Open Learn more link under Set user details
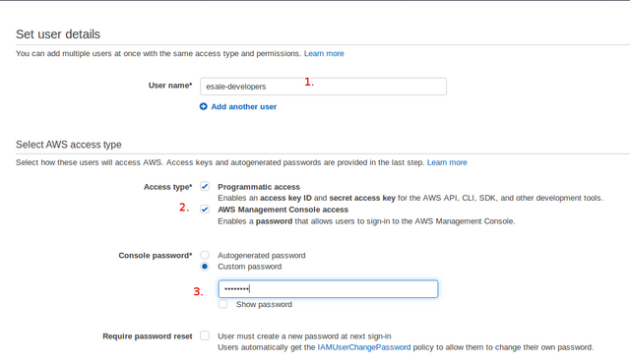Screen dimensions: 630x364 pyautogui.click(x=324, y=53)
